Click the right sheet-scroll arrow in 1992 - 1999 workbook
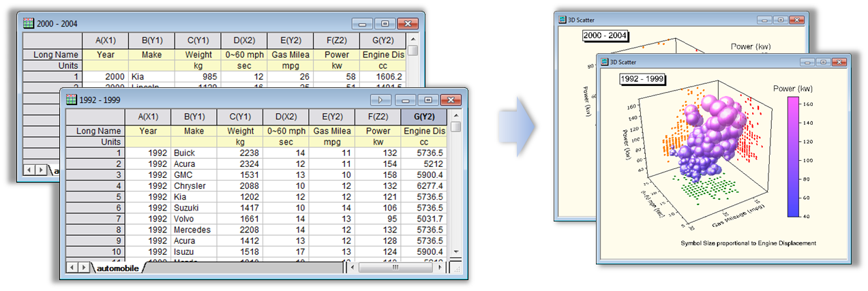Screen dimensions: 868x291 pos(83,268)
